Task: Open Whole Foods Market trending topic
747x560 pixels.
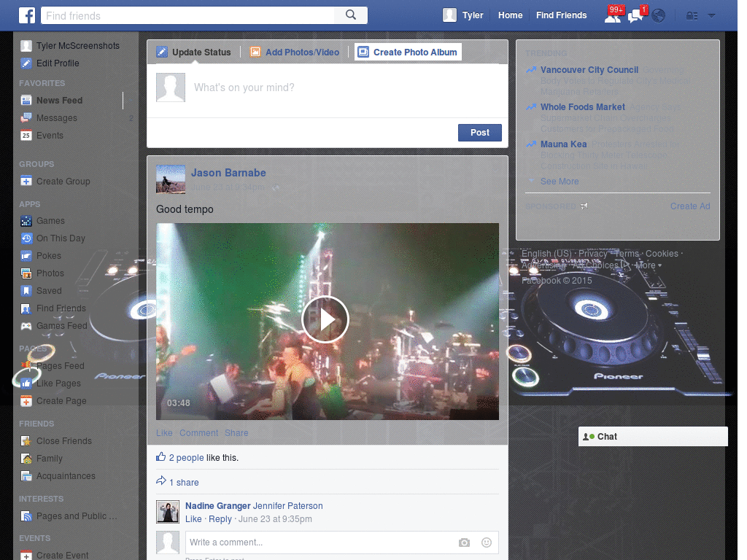Action: coord(583,107)
